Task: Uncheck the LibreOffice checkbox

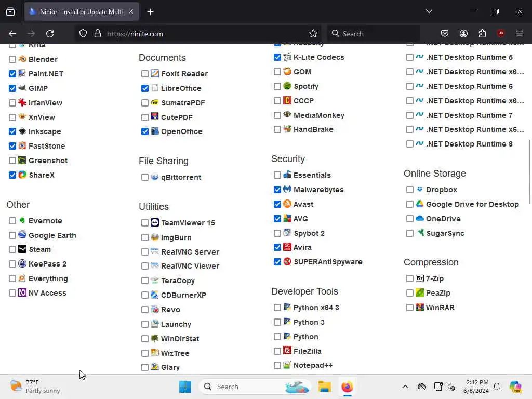Action: [145, 88]
